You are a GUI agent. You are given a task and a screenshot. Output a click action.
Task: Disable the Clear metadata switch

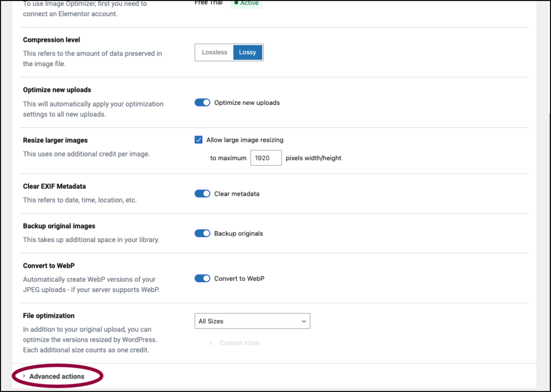(x=202, y=194)
